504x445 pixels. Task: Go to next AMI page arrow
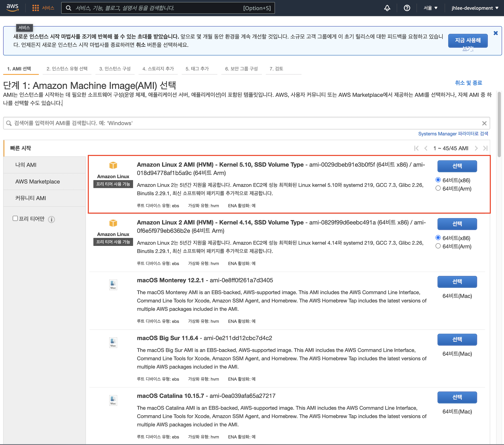pos(476,148)
